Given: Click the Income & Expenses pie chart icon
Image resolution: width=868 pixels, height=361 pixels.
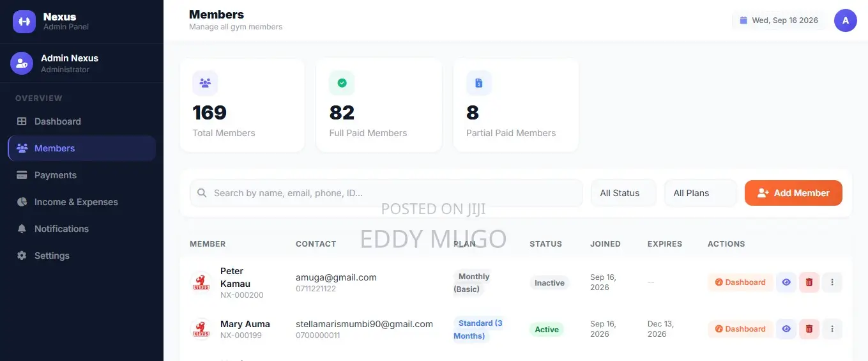Looking at the screenshot, I should 22,202.
